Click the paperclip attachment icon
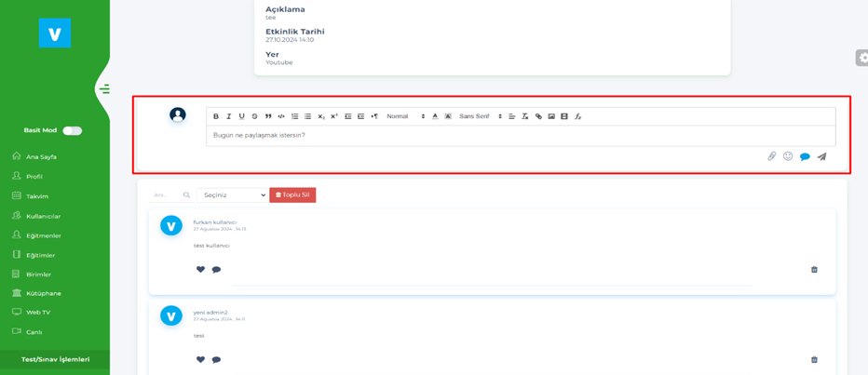This screenshot has width=868, height=375. (x=771, y=156)
